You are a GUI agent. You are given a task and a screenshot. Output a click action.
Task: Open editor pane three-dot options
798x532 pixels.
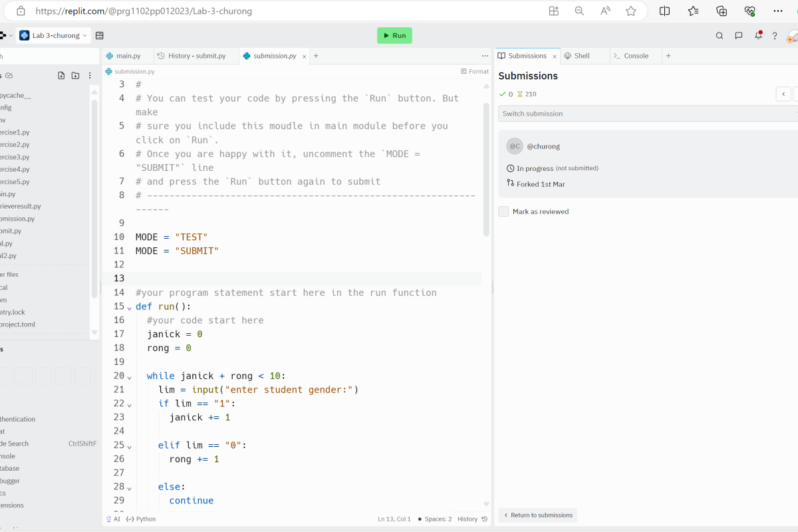pos(485,56)
